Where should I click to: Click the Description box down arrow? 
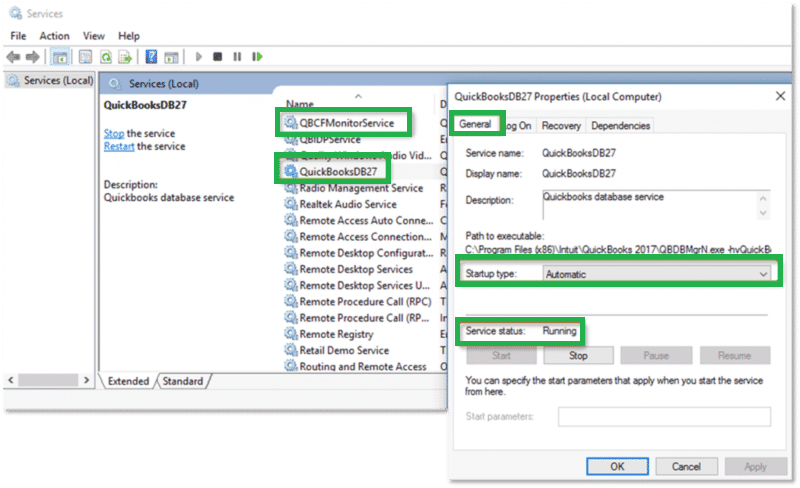[763, 213]
